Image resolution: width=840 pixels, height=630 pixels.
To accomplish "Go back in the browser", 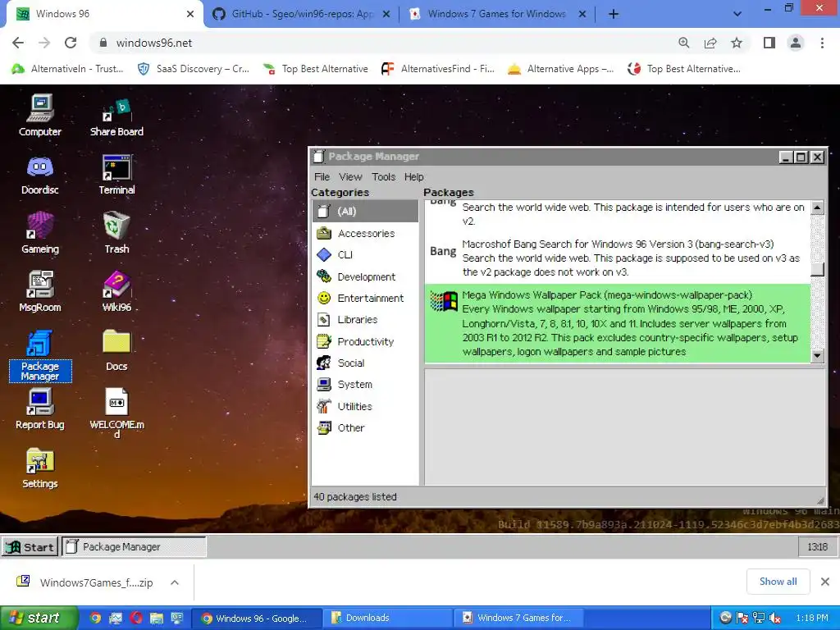I will (18, 43).
